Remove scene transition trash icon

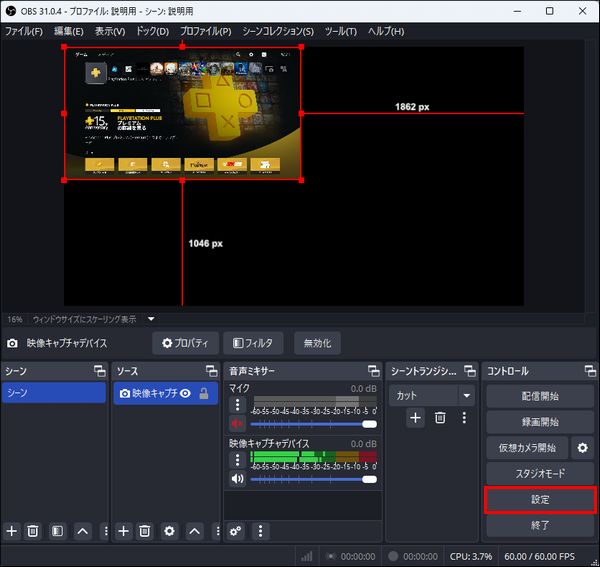[x=440, y=417]
